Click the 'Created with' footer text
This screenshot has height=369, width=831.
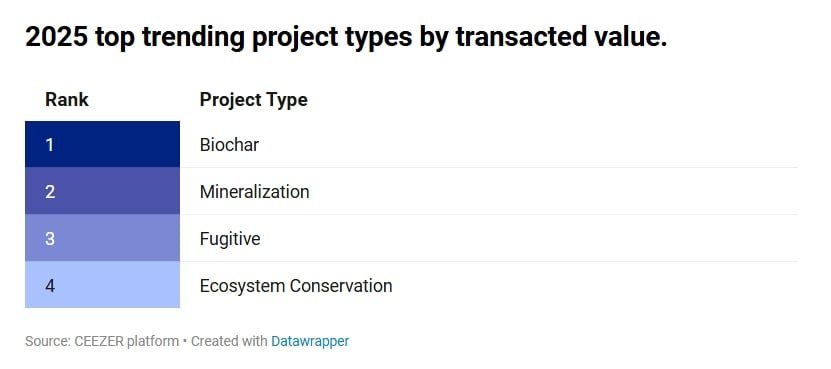[229, 341]
